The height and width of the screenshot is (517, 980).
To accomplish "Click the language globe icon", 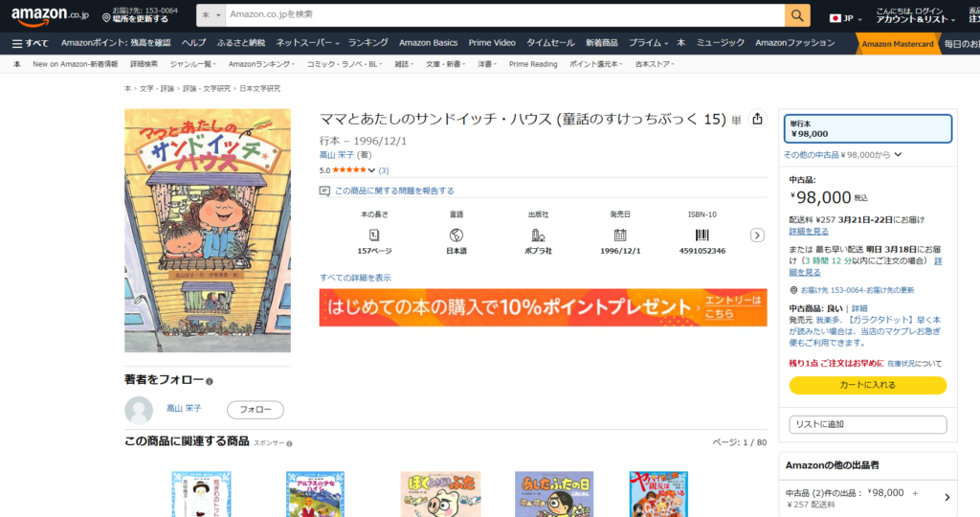I will tap(457, 235).
